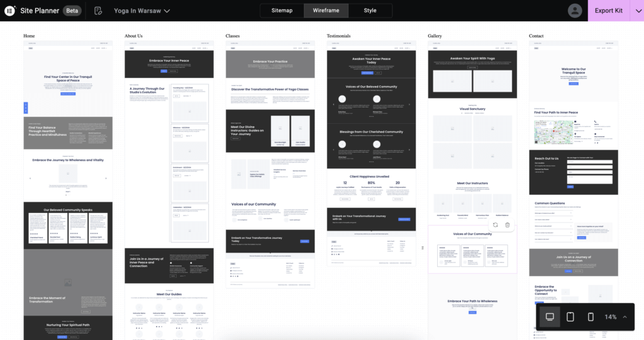This screenshot has width=644, height=340.
Task: Switch to desktop device preview
Action: pos(550,317)
